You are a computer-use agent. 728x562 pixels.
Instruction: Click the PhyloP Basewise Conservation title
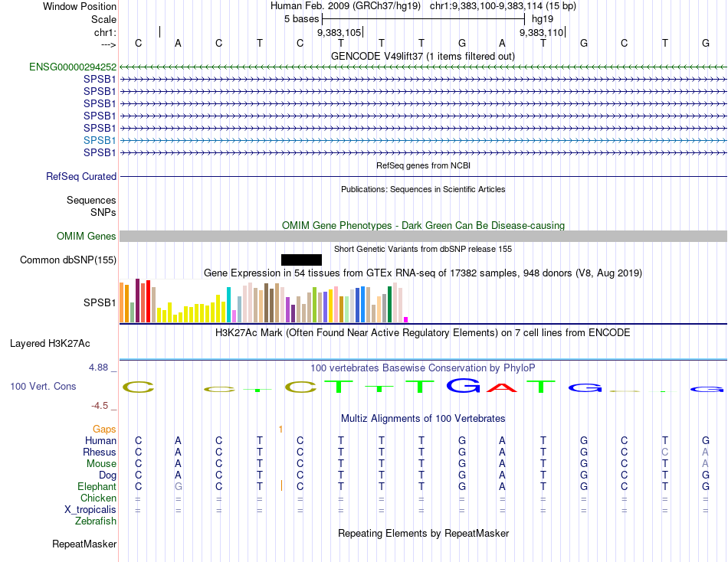click(x=422, y=368)
